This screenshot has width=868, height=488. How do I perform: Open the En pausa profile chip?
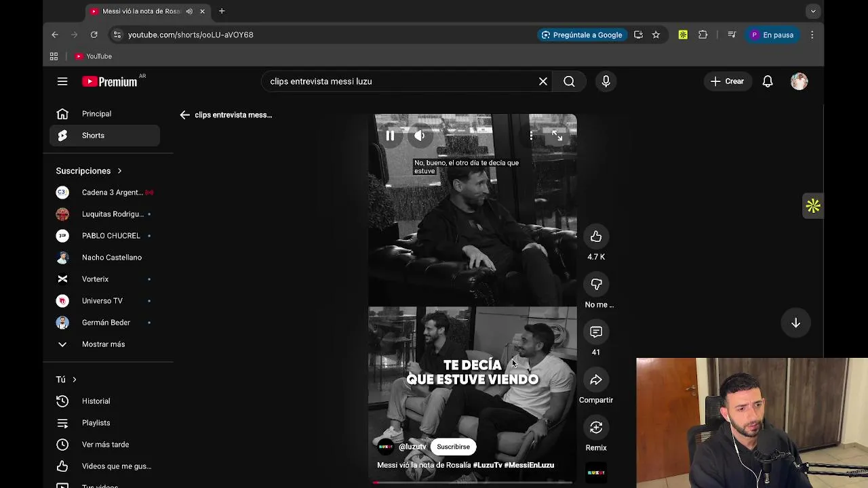point(772,35)
